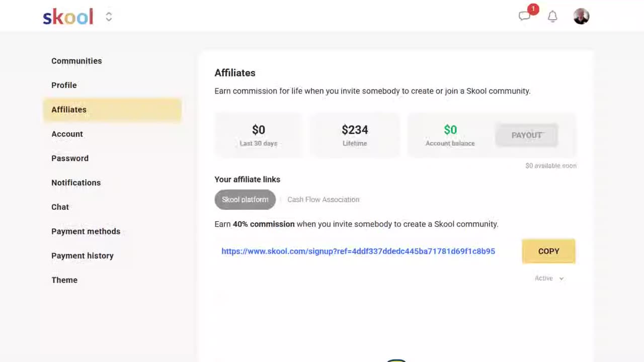This screenshot has width=644, height=362.
Task: Open the Theme settings section
Action: click(64, 280)
